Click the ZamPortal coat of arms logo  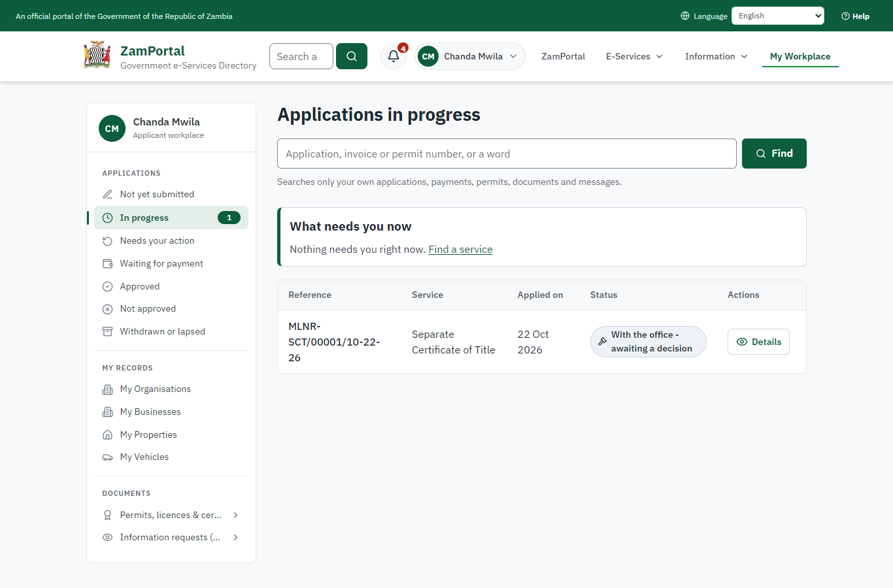tap(97, 56)
